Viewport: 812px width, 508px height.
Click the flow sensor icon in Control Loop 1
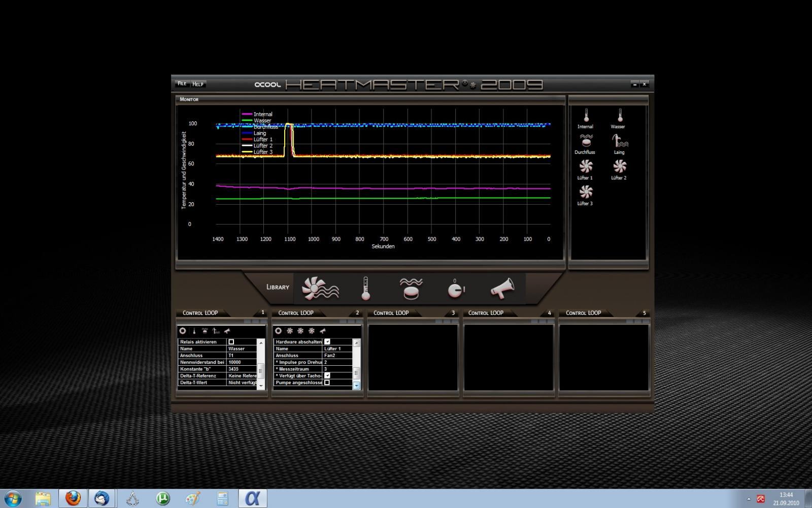(205, 331)
